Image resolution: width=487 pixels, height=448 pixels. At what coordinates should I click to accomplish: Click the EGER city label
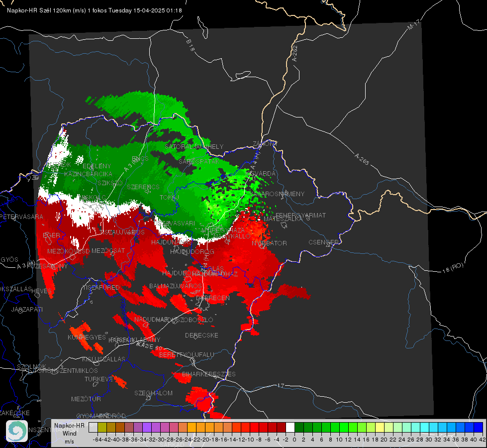click(x=51, y=235)
